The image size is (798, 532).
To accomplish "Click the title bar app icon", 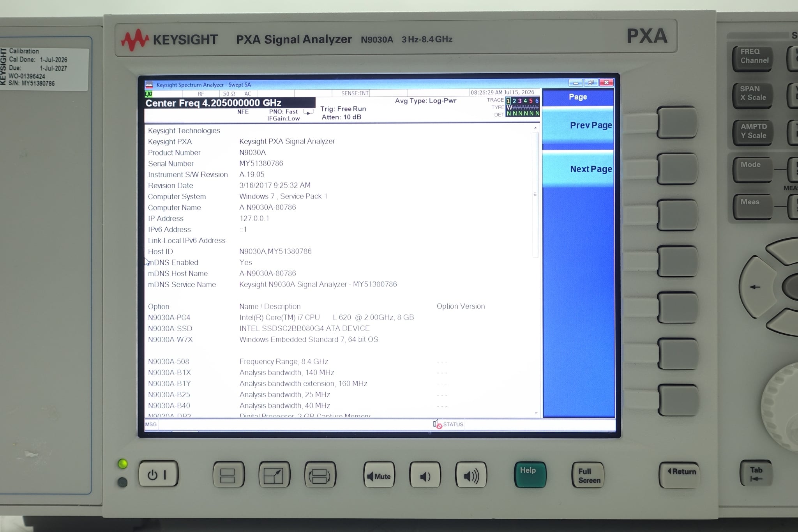I will coord(149,85).
